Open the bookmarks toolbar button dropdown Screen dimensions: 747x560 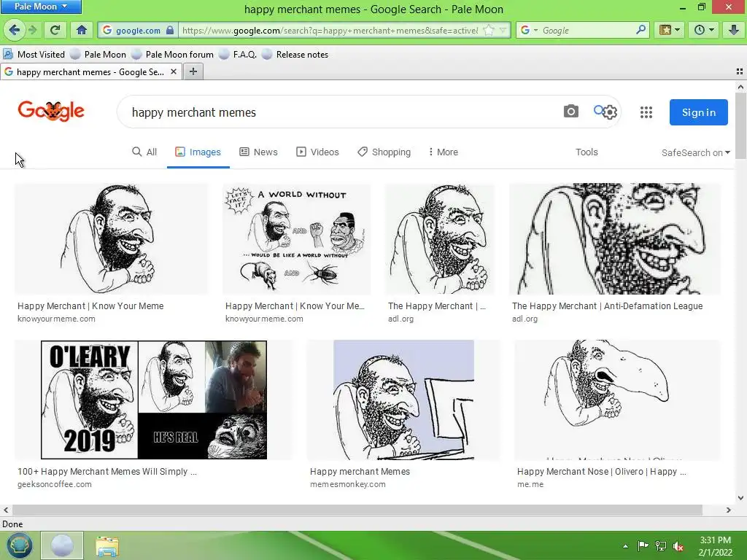[x=669, y=31]
